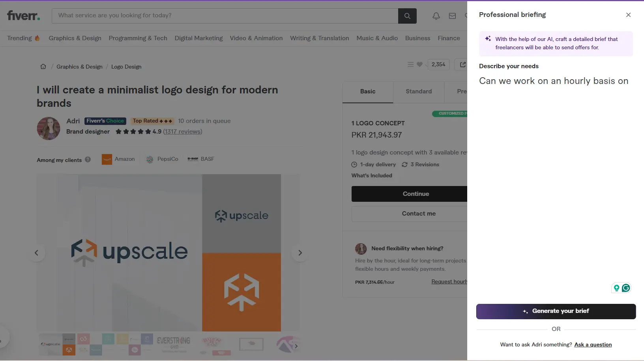Click the small avatar beside Need flexibility when hiring
Viewport: 644px width, 361px height.
click(x=361, y=249)
